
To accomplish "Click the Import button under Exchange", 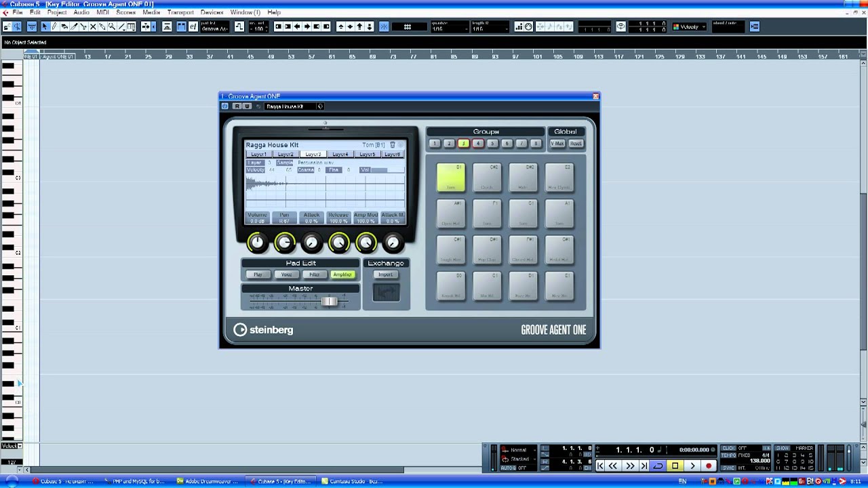I will click(x=385, y=274).
